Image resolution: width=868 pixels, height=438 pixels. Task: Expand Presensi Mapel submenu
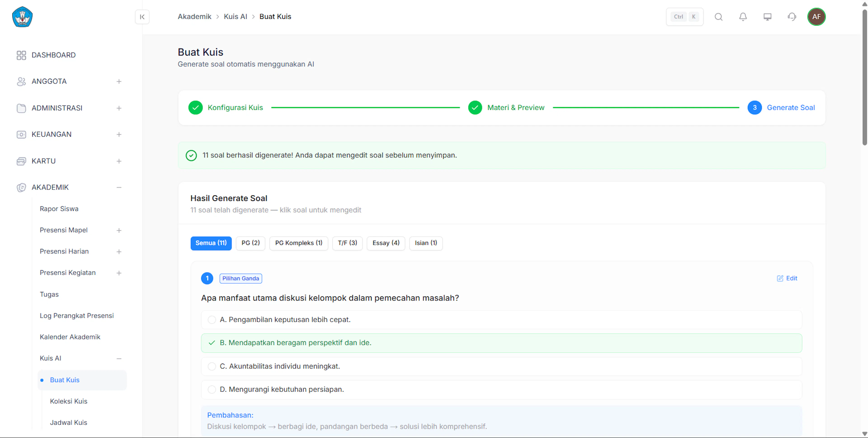pos(119,230)
